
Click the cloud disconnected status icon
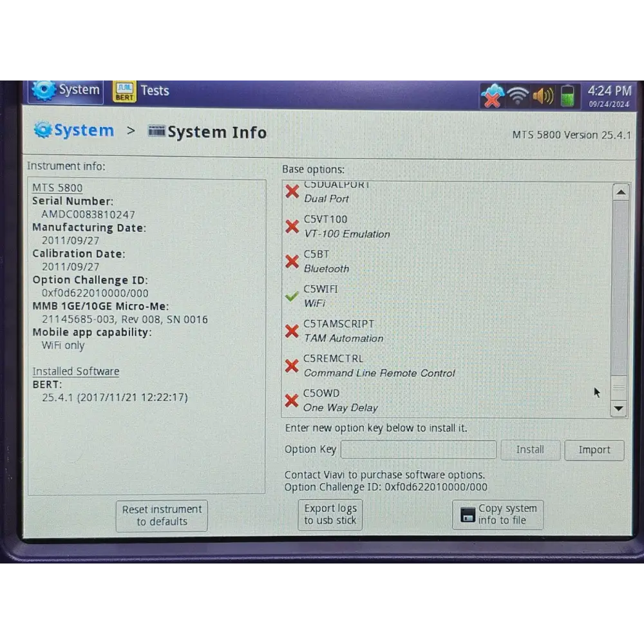(x=493, y=96)
